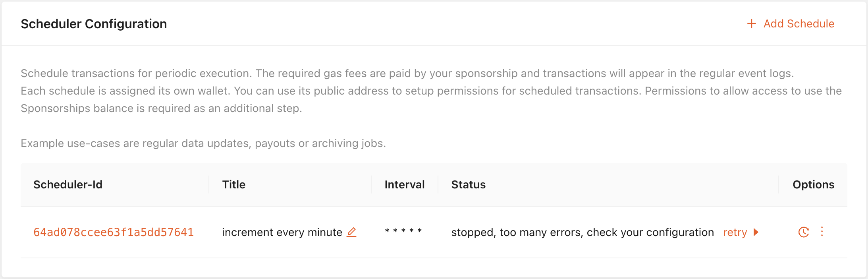Open the three-dot options menu
The width and height of the screenshot is (868, 279).
pos(822,232)
